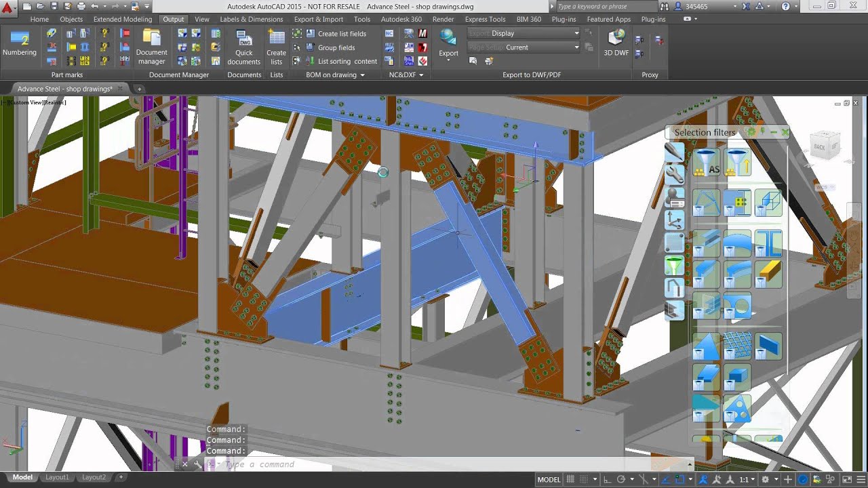Select the wrench tools palette category
The width and height of the screenshot is (868, 488).
pos(674,174)
